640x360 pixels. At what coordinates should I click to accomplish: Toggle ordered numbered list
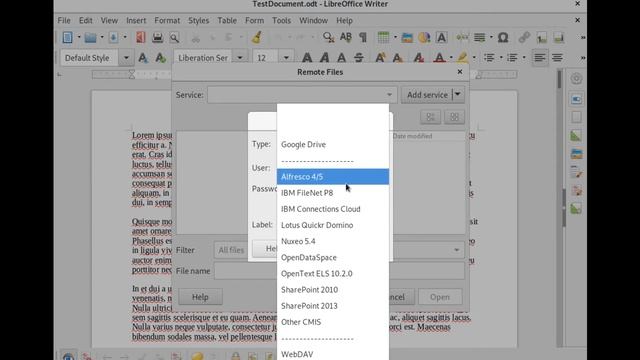click(x=512, y=58)
